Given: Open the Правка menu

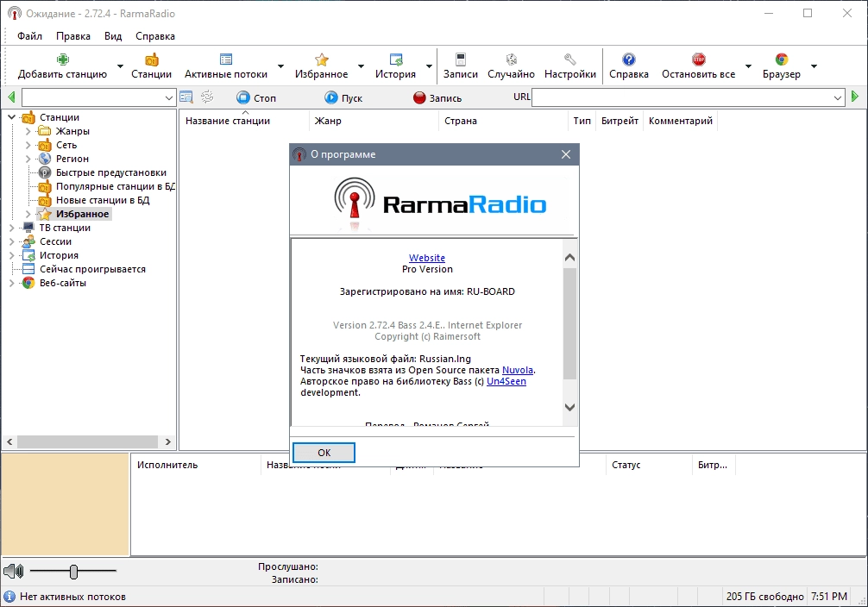Looking at the screenshot, I should [x=73, y=36].
